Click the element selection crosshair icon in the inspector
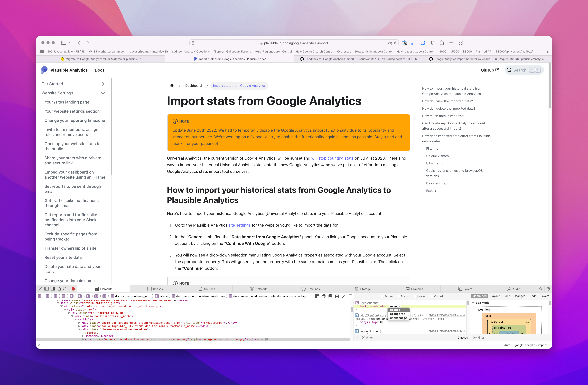 (65, 289)
